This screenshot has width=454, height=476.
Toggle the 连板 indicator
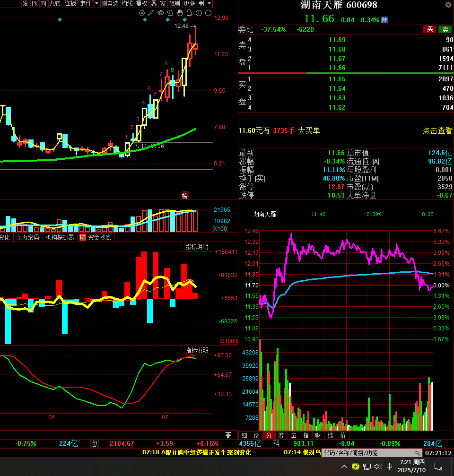tap(70, 3)
